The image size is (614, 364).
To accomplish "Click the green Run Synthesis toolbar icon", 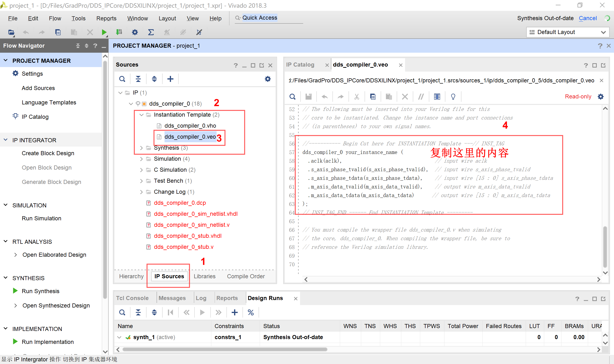I will pyautogui.click(x=104, y=32).
